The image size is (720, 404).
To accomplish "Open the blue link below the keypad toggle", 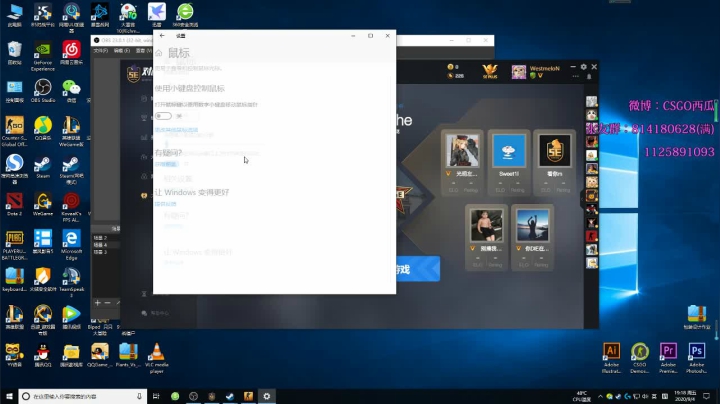I will pyautogui.click(x=176, y=130).
